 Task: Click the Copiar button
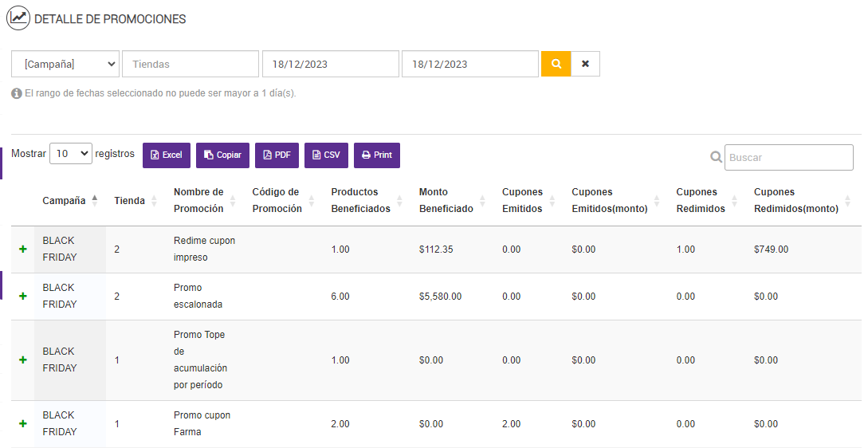(222, 155)
